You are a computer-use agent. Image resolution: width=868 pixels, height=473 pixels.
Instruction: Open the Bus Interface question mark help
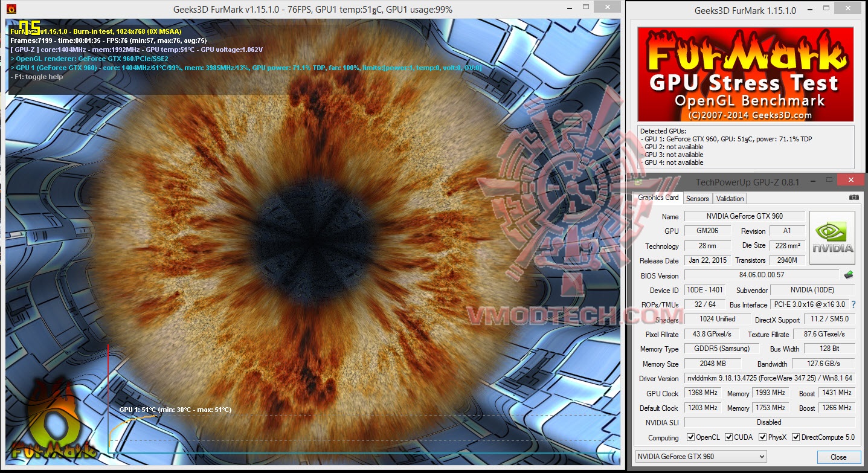(x=853, y=304)
